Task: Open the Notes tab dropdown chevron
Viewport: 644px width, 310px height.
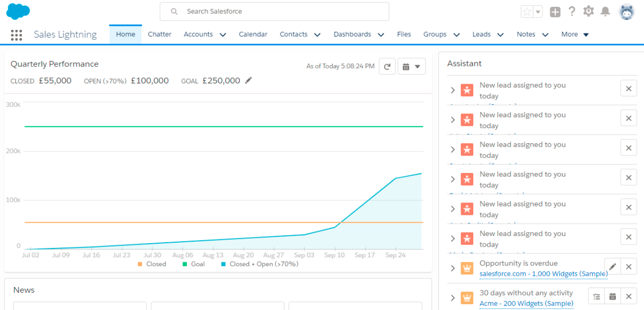Action: [545, 35]
